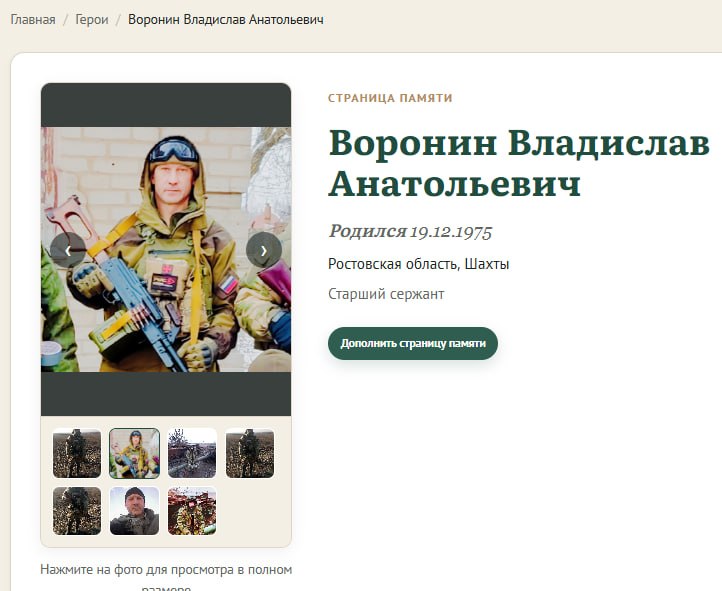Click the Воронин Владислав Анатольевич breadcrumb text

tap(226, 20)
